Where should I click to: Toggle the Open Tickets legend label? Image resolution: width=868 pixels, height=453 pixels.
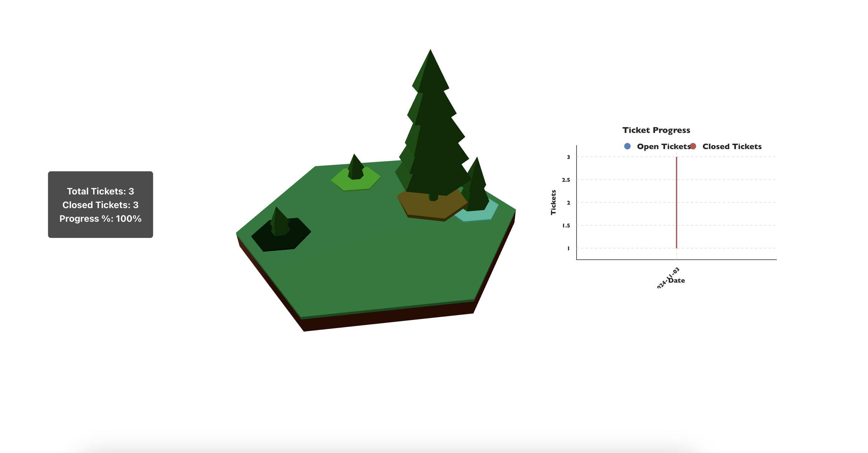663,147
